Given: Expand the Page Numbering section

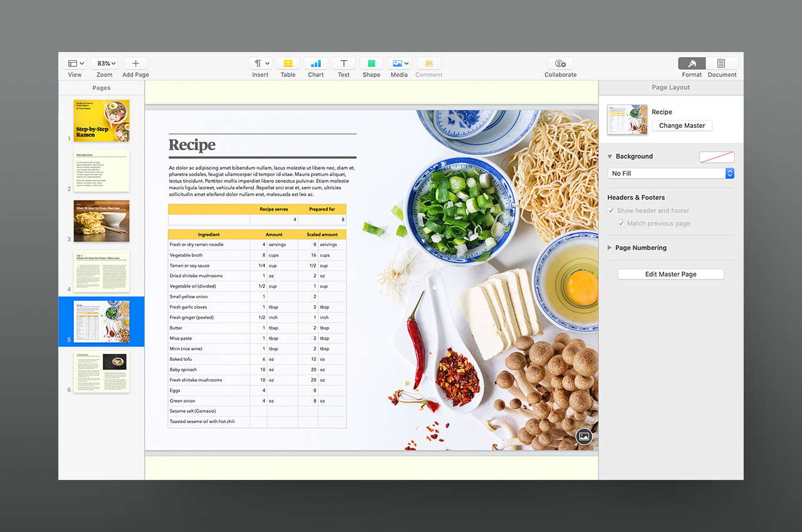Looking at the screenshot, I should pyautogui.click(x=610, y=248).
